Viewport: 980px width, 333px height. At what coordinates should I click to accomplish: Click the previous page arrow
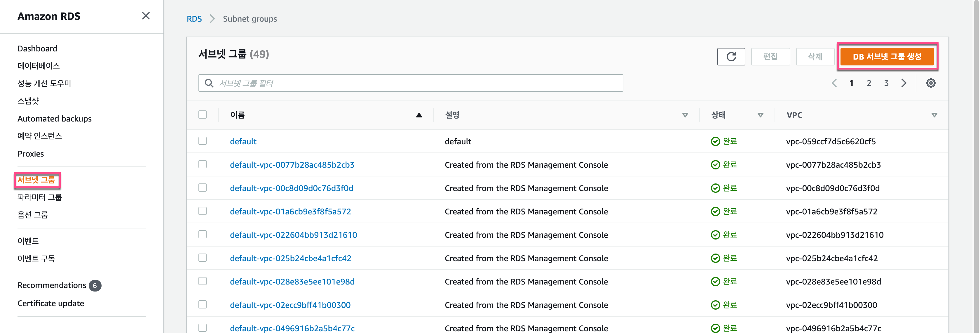834,83
